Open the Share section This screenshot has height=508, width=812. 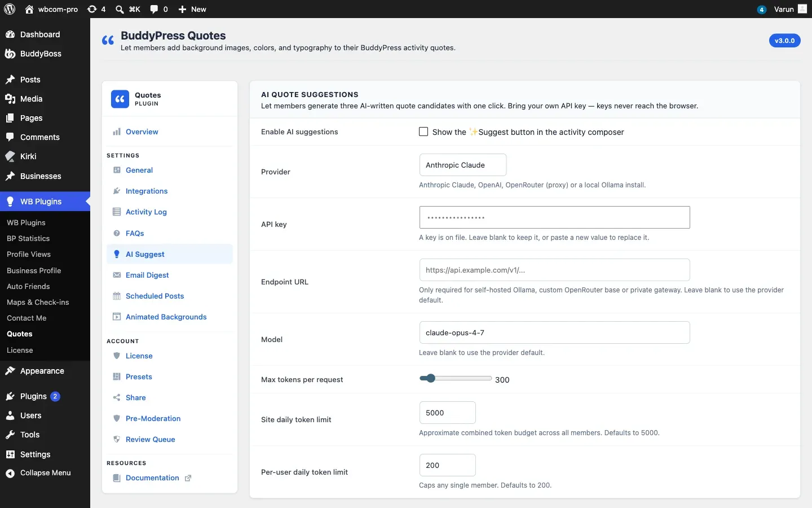click(170, 397)
